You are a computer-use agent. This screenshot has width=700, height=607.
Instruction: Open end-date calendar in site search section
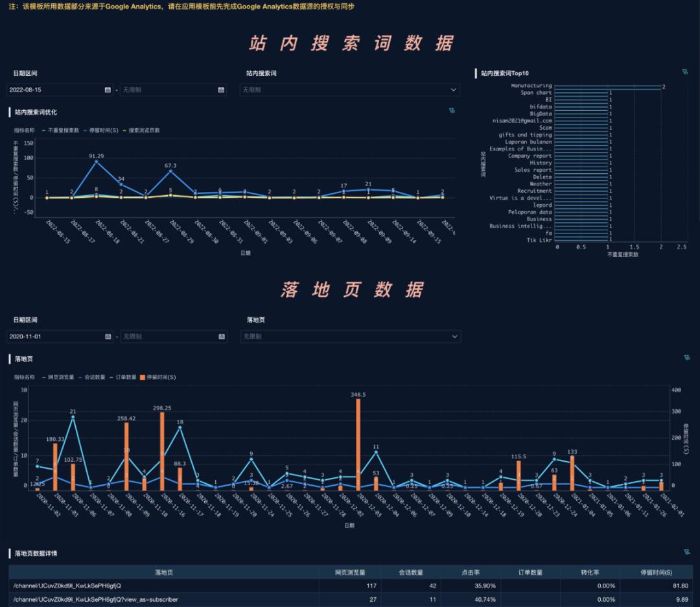click(221, 90)
